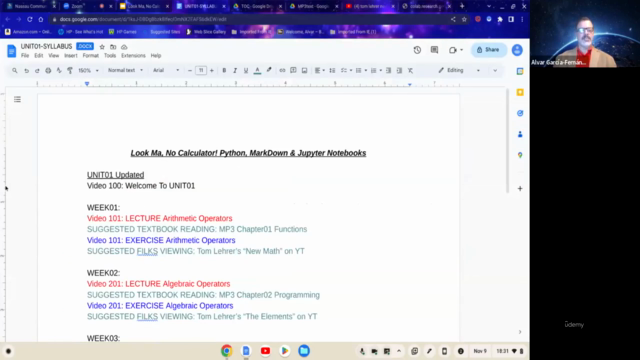Image resolution: width=640 pixels, height=360 pixels.
Task: Redo the last action
Action: point(37,71)
